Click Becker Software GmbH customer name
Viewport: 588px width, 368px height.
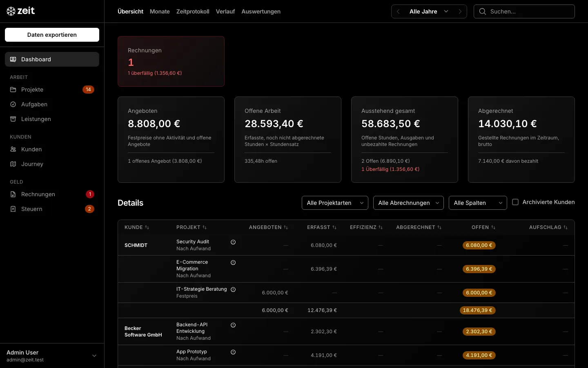[x=143, y=332]
